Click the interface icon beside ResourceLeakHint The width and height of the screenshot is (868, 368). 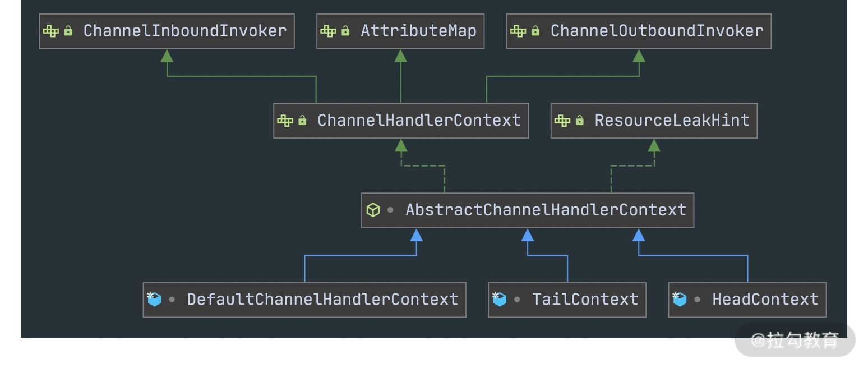(562, 120)
